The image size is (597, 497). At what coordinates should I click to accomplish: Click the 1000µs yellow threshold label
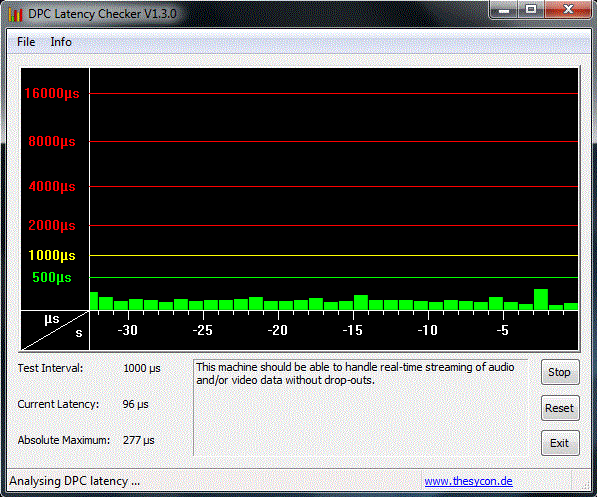[x=52, y=255]
